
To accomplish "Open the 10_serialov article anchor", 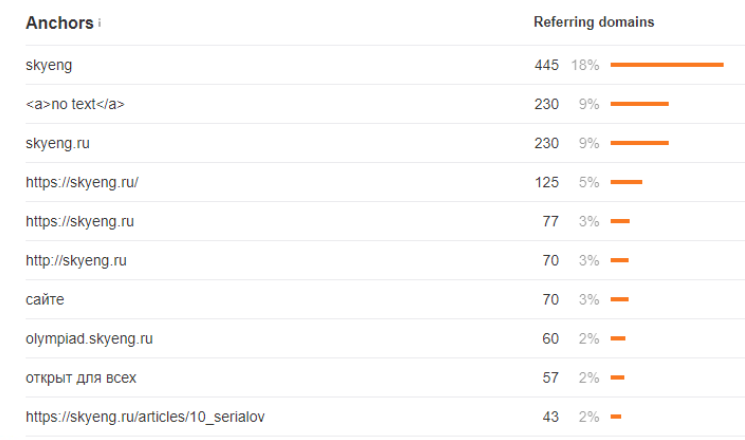I will 145,416.
